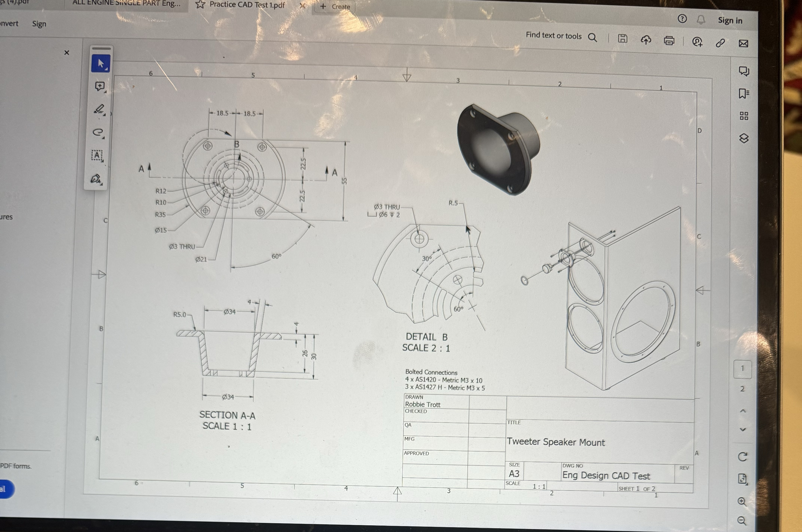Open the share with others icon
The height and width of the screenshot is (532, 802).
pyautogui.click(x=697, y=42)
